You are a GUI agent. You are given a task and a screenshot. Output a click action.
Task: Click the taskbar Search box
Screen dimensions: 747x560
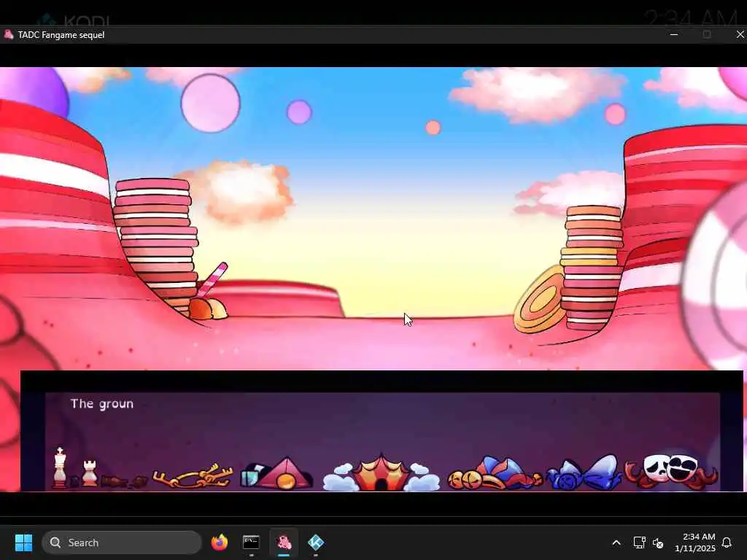point(122,542)
